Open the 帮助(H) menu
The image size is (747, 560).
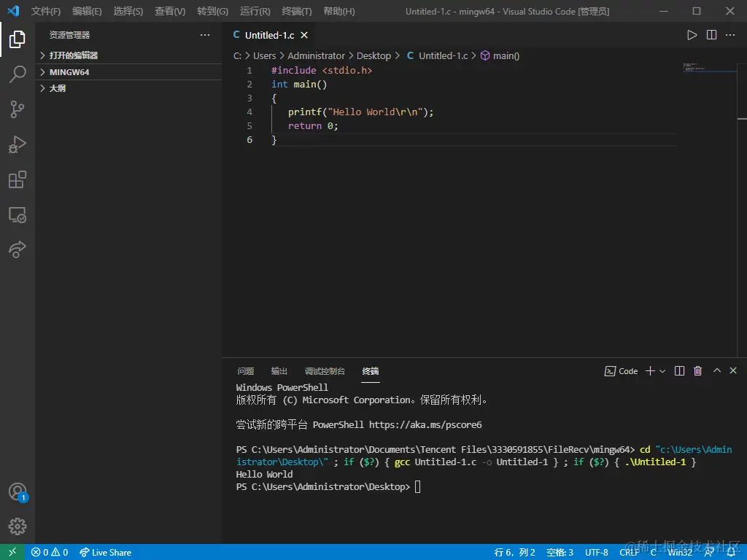tap(338, 11)
